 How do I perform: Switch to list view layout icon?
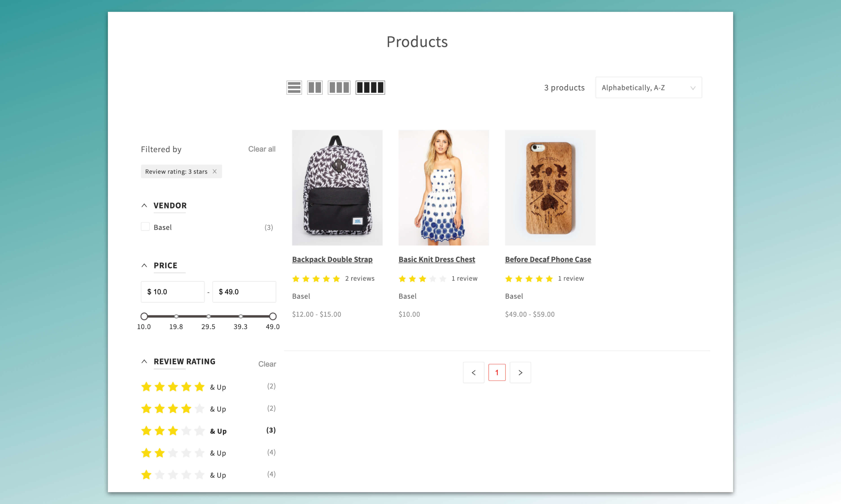coord(294,88)
